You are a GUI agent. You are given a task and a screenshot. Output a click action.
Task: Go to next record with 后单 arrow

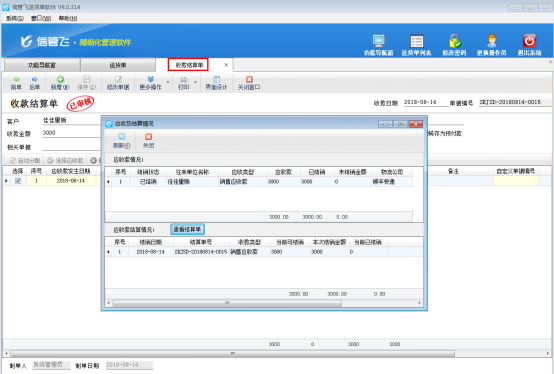pos(35,79)
